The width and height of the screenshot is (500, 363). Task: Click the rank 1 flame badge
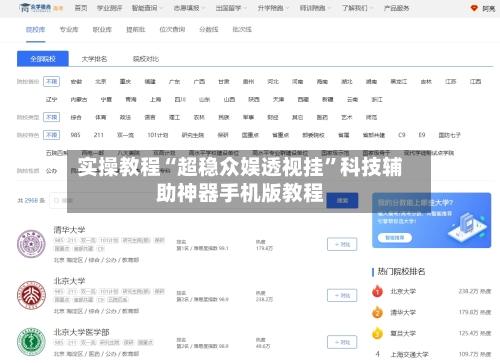(x=377, y=291)
